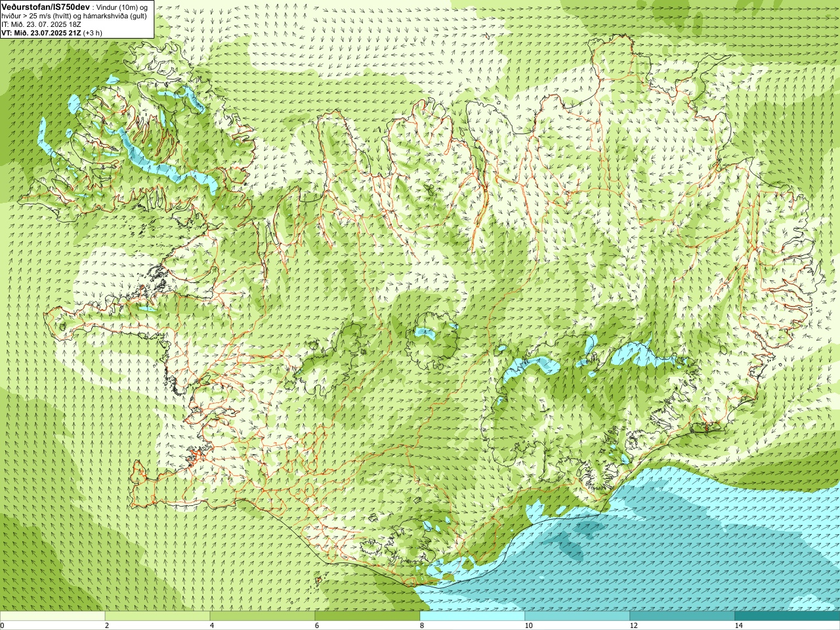The height and width of the screenshot is (630, 840).
Task: Click the 10–12 m/s turquoise legend swatch
Action: [x=577, y=616]
